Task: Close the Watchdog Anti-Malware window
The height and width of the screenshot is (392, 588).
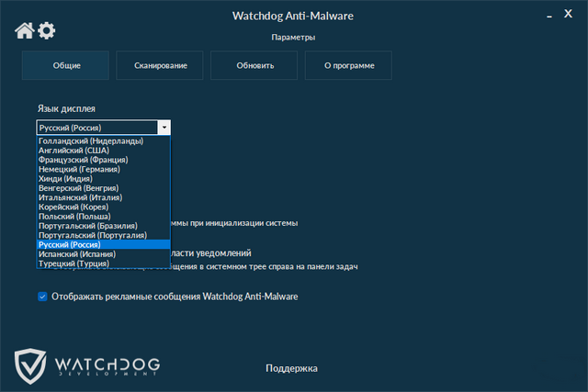Action: pyautogui.click(x=572, y=16)
